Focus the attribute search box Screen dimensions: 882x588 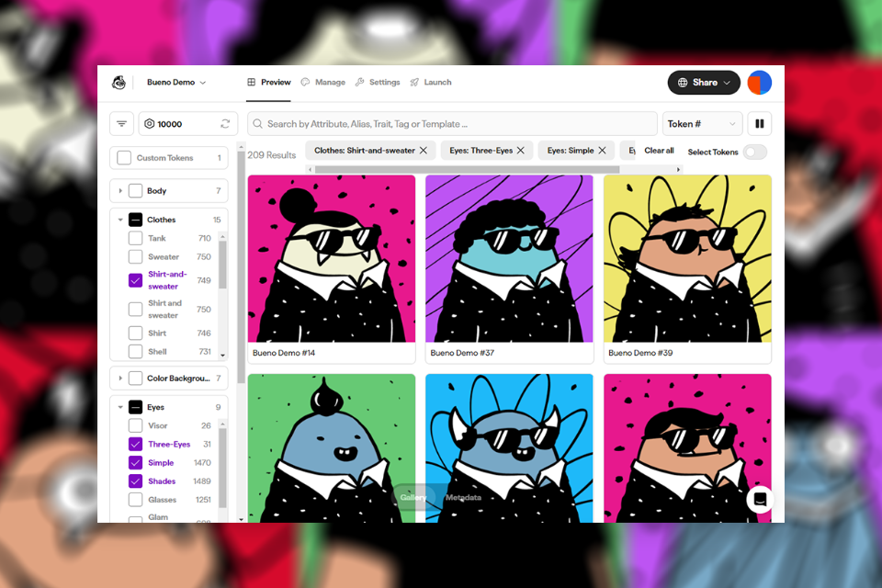452,124
